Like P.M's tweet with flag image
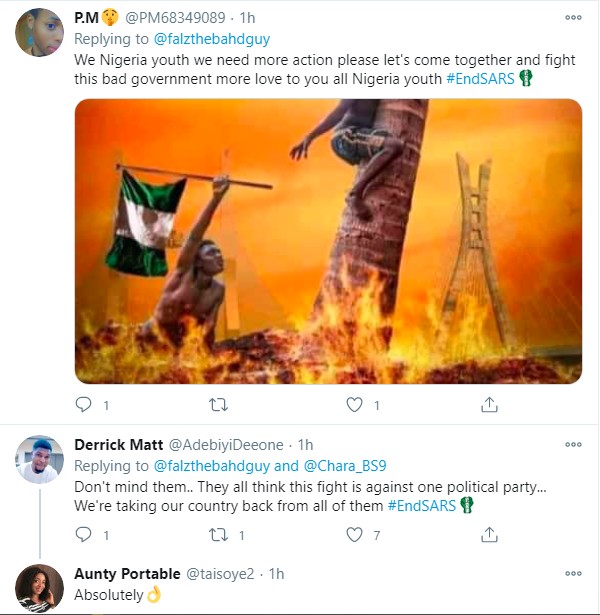The height and width of the screenshot is (615, 600). click(x=354, y=405)
